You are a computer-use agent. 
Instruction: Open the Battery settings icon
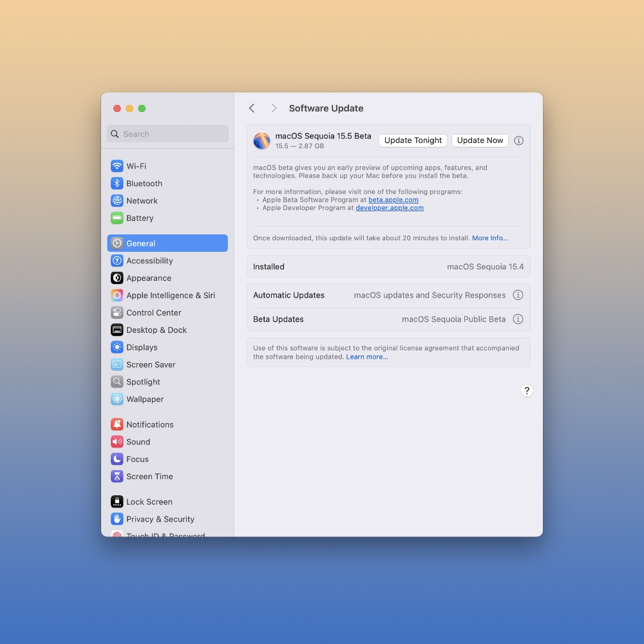(x=117, y=218)
